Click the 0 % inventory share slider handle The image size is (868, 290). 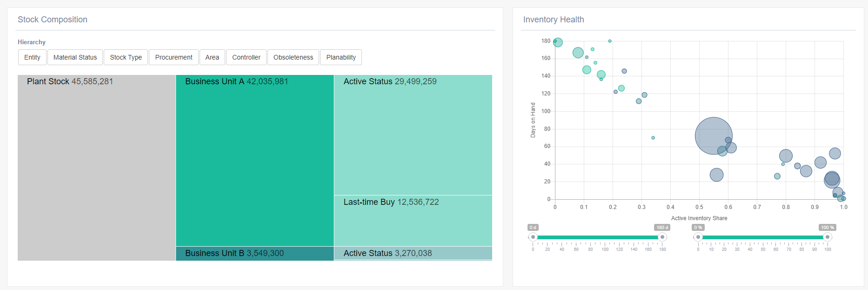tap(698, 237)
